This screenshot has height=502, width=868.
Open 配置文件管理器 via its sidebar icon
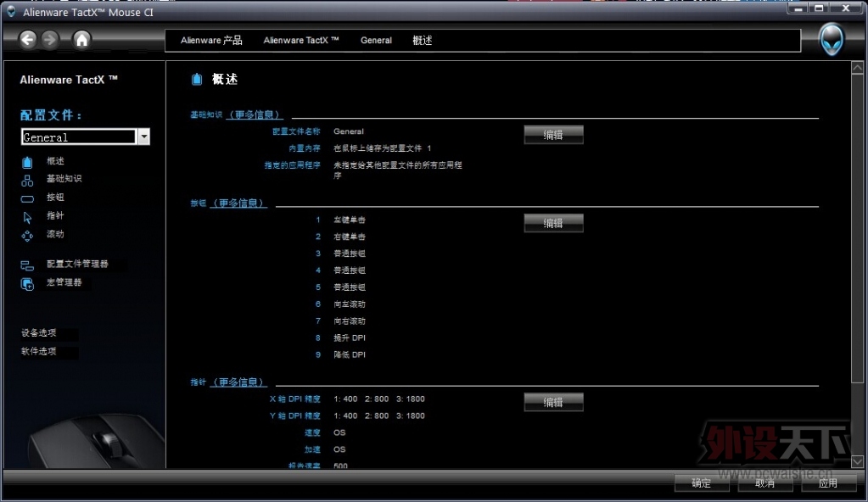(x=27, y=265)
